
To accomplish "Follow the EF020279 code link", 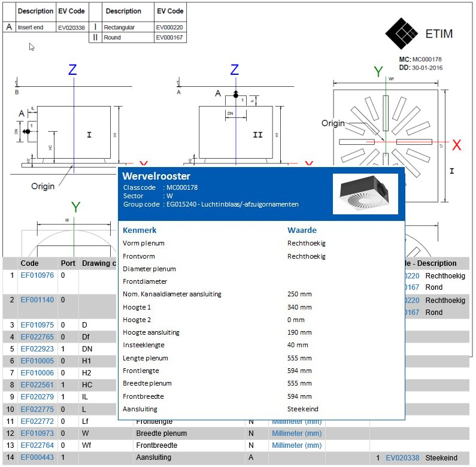I will (37, 397).
